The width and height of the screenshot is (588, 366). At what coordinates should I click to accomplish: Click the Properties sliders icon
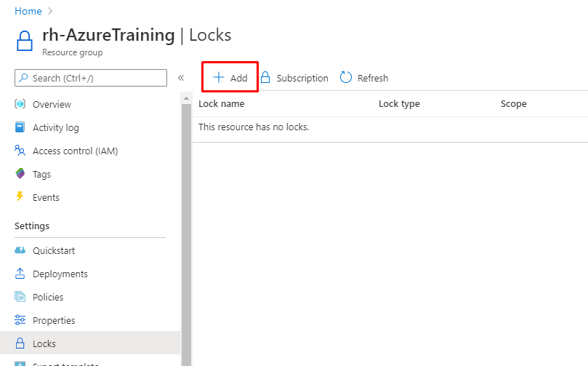20,320
